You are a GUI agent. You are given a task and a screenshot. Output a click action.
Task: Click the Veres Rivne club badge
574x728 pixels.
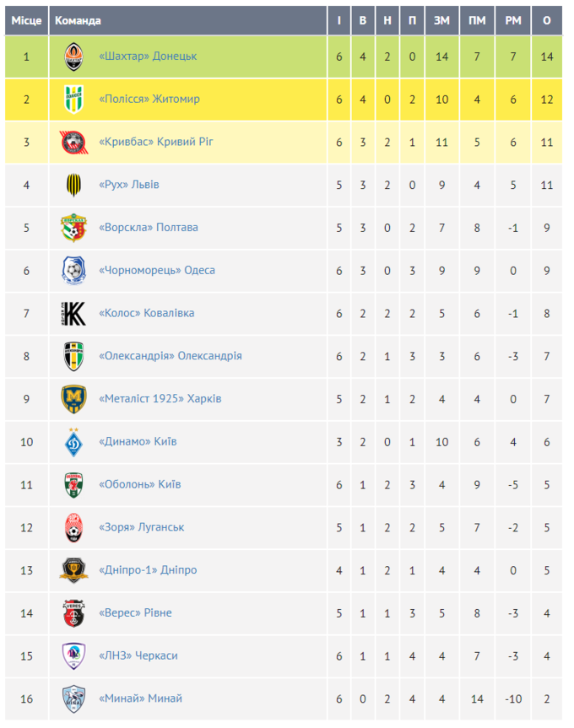tap(73, 613)
